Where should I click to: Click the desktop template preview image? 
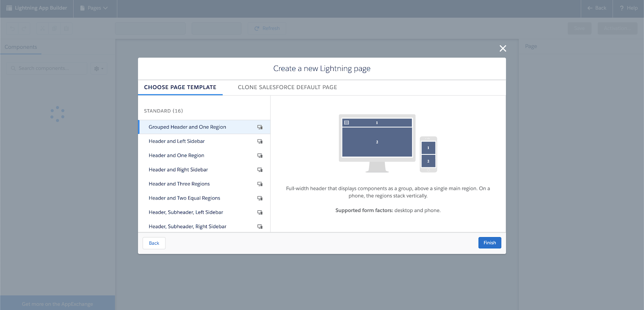pyautogui.click(x=377, y=143)
